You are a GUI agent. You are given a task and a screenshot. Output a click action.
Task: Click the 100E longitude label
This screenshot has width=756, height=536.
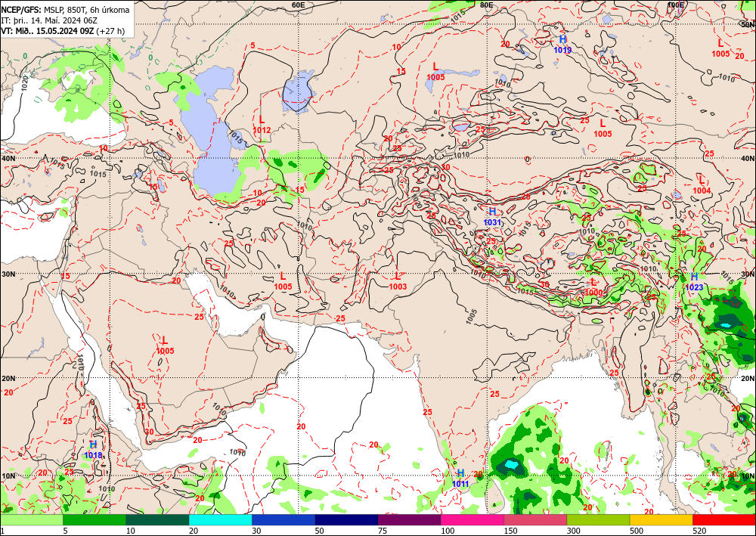(x=675, y=5)
